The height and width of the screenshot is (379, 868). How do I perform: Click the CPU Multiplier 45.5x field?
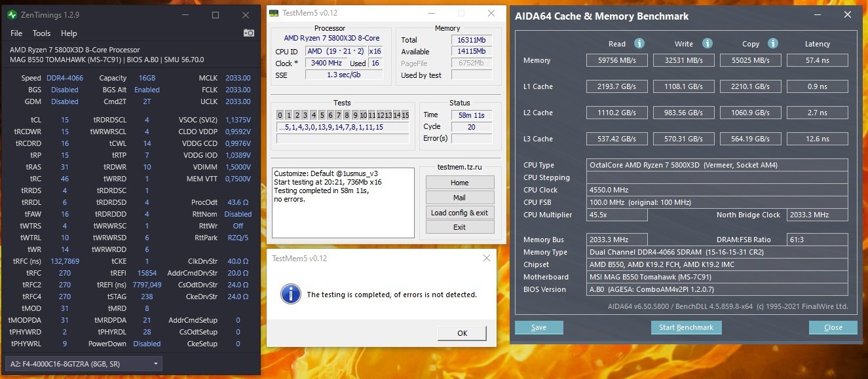(617, 215)
